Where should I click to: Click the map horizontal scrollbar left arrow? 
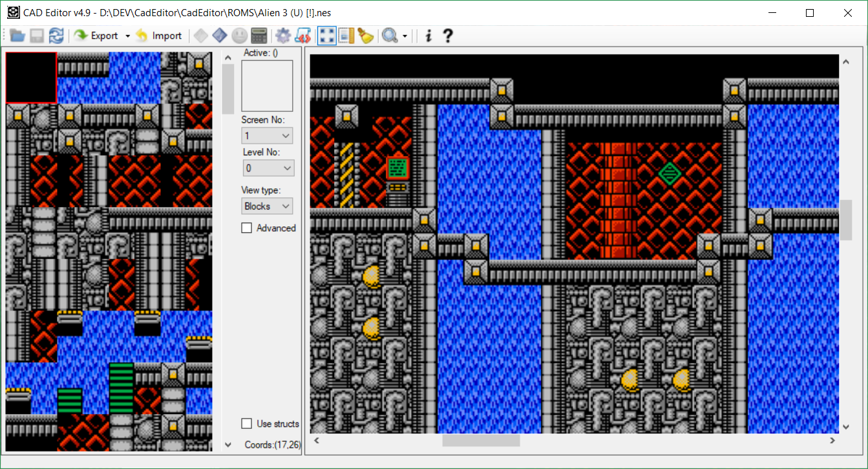317,441
